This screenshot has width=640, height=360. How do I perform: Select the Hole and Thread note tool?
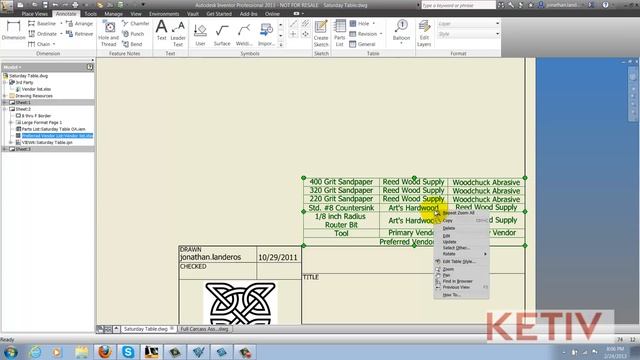[109, 33]
